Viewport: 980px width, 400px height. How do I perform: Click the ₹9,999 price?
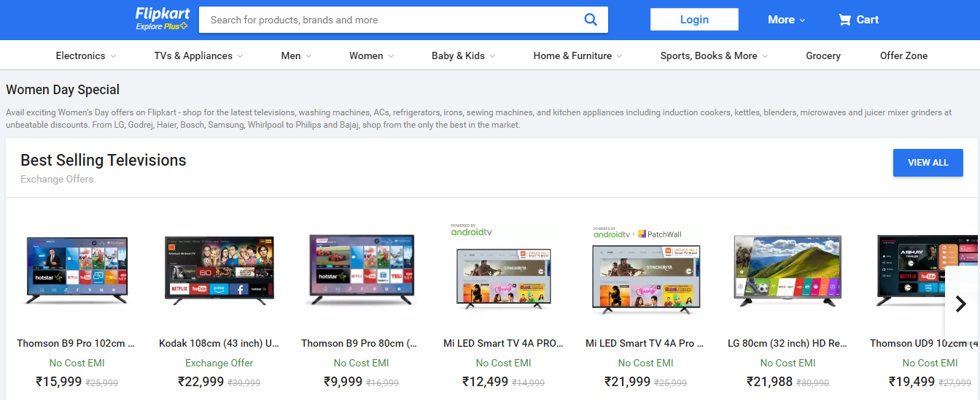(x=343, y=381)
